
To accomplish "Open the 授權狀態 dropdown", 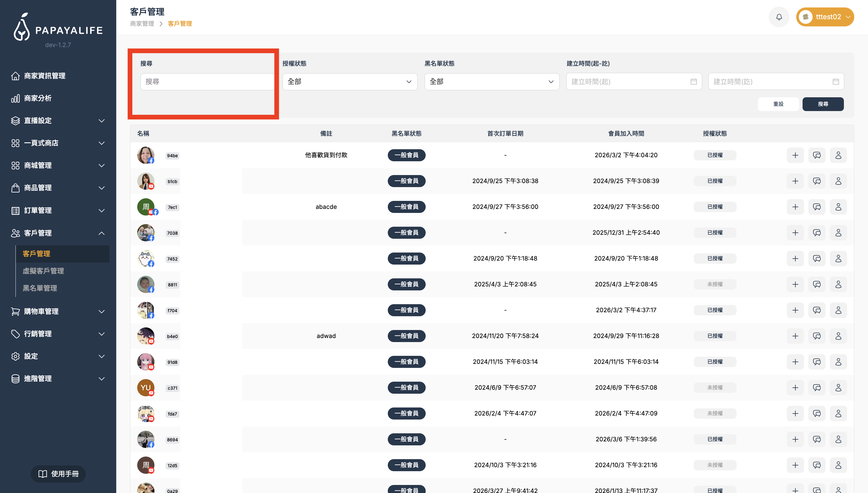I will [x=350, y=81].
